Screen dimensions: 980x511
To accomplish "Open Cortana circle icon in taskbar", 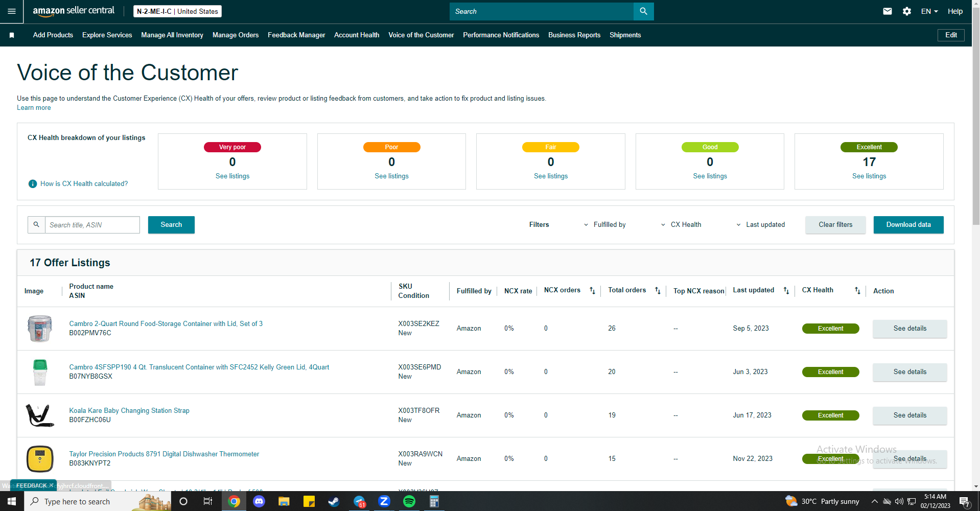I will point(183,501).
